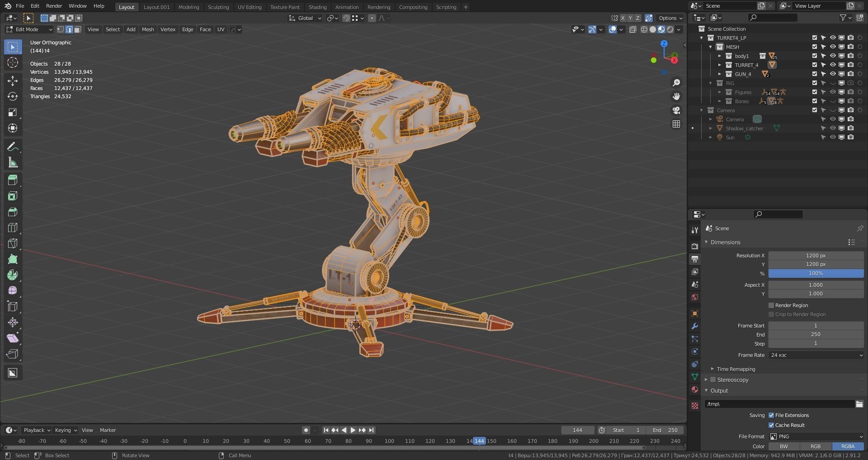Select the Inset Faces tool
Viewport: 868px width, 460px height.
[x=13, y=196]
